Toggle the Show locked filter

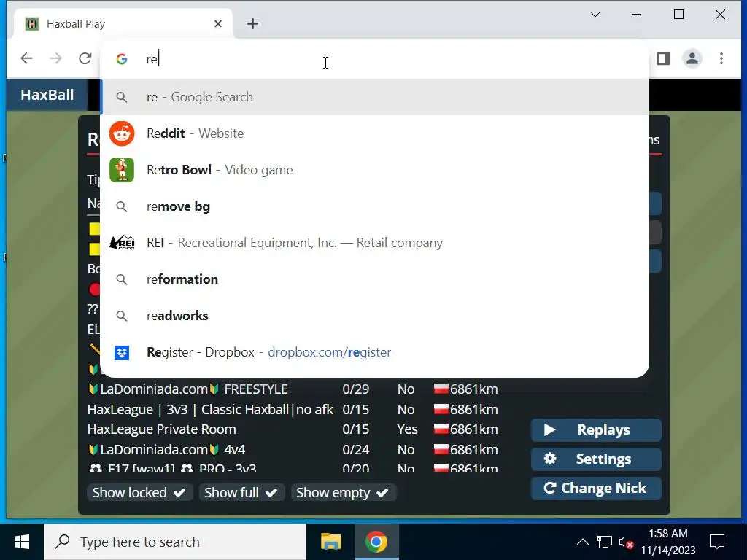tap(139, 492)
